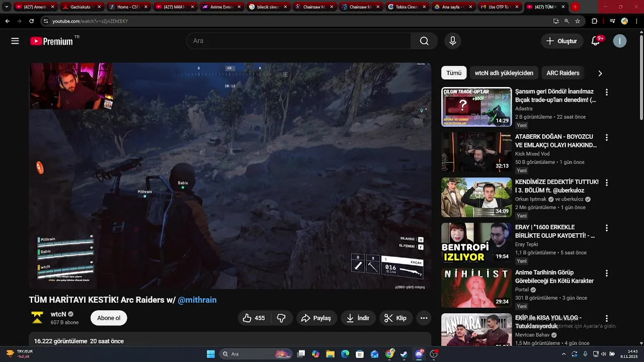Screen dimensions: 644x362
Task: Open ERAY 1600 ERKEKLE video title
Action: coord(556,231)
